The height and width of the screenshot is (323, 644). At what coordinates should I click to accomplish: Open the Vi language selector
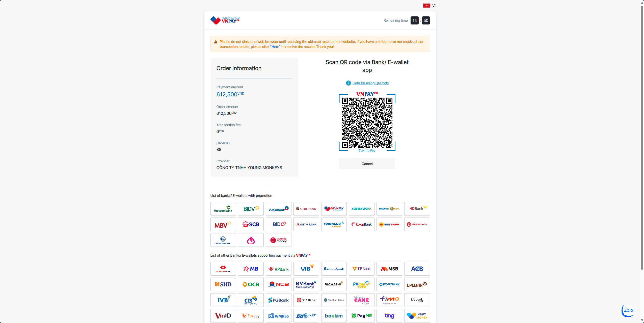pyautogui.click(x=430, y=6)
